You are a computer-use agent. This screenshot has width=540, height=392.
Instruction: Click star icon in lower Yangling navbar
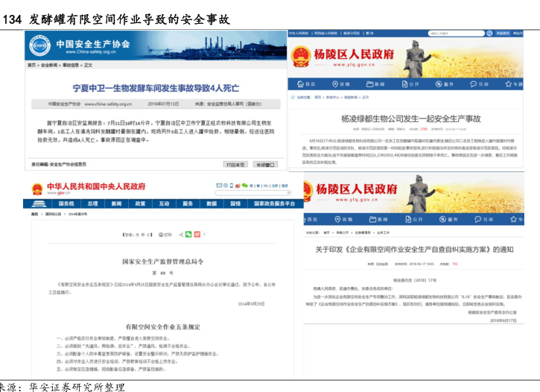point(513,219)
